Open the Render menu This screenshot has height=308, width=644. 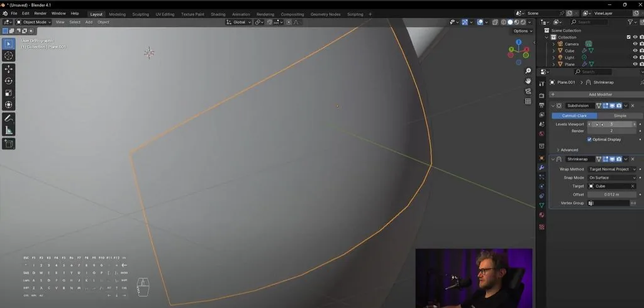tap(40, 14)
